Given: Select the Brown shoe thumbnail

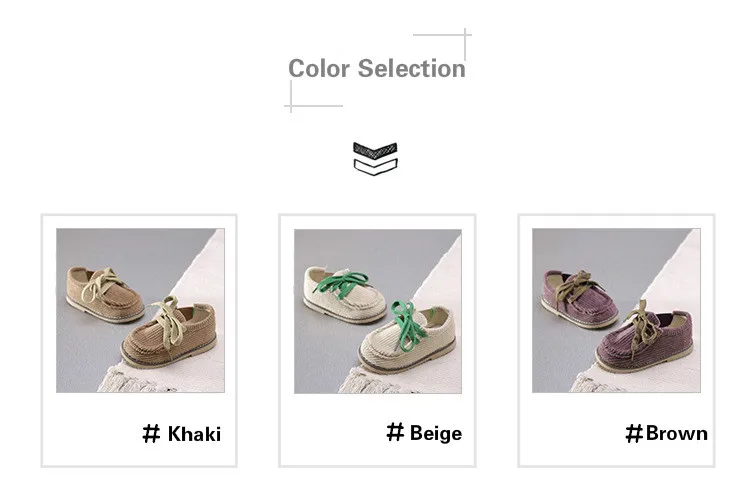Looking at the screenshot, I should pyautogui.click(x=617, y=311).
